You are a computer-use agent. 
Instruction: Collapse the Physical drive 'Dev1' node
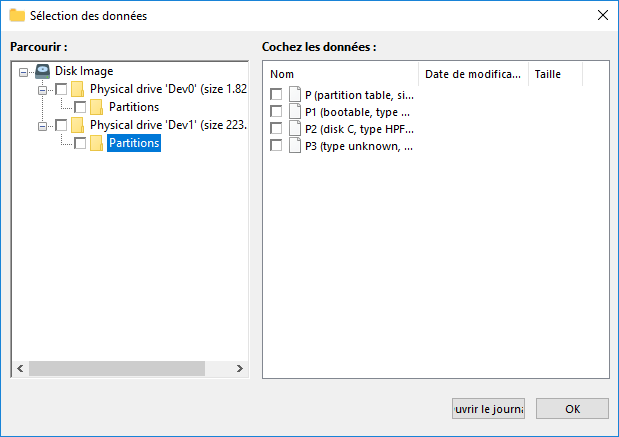(42, 126)
